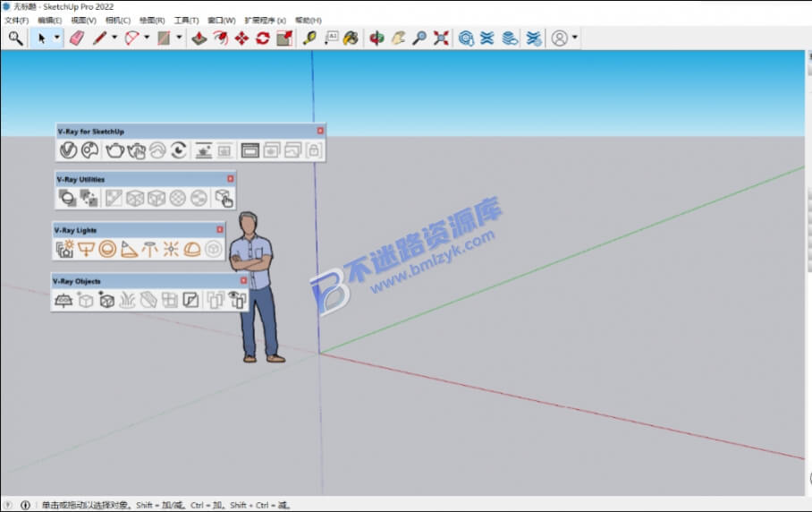Image resolution: width=812 pixels, height=512 pixels.
Task: Select the Line pencil tool
Action: pos(99,38)
